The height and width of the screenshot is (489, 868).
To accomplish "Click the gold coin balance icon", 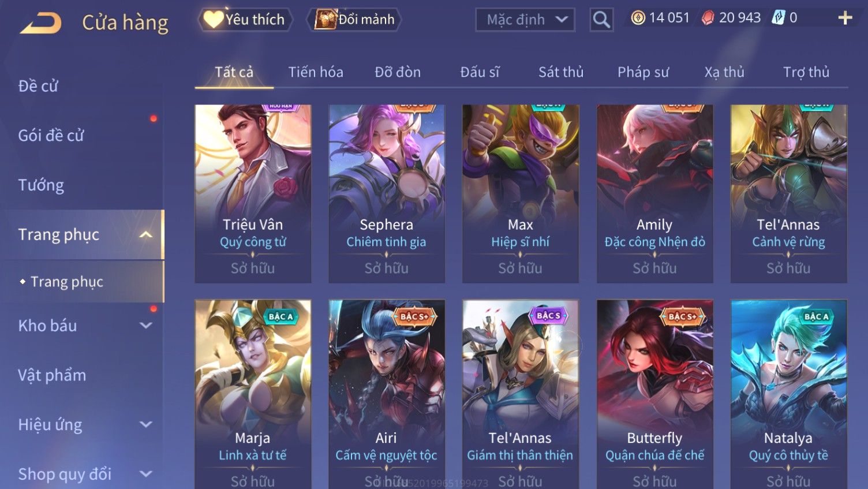I will tap(638, 18).
